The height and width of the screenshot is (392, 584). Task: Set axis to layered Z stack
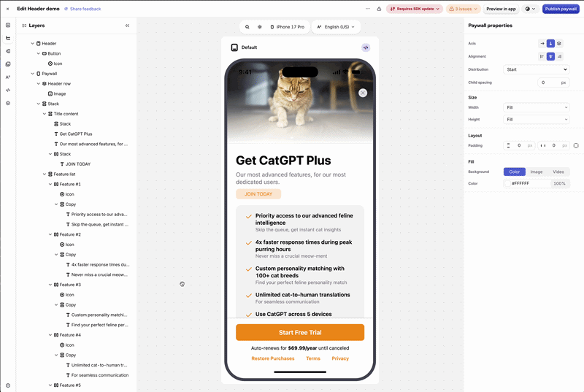558,44
